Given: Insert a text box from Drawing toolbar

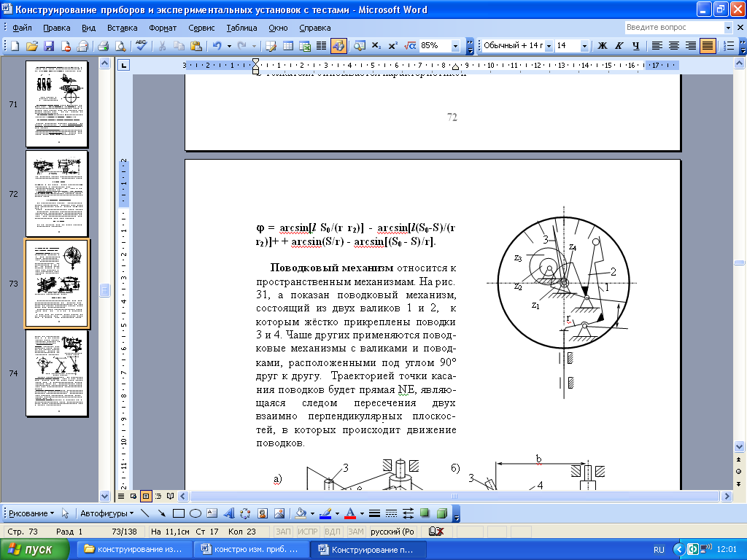Looking at the screenshot, I should 212,513.
